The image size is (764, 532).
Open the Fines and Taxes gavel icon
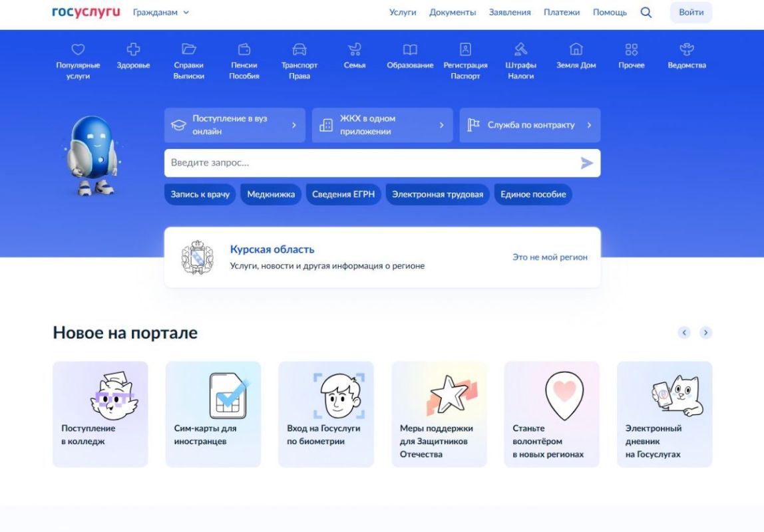pos(521,49)
